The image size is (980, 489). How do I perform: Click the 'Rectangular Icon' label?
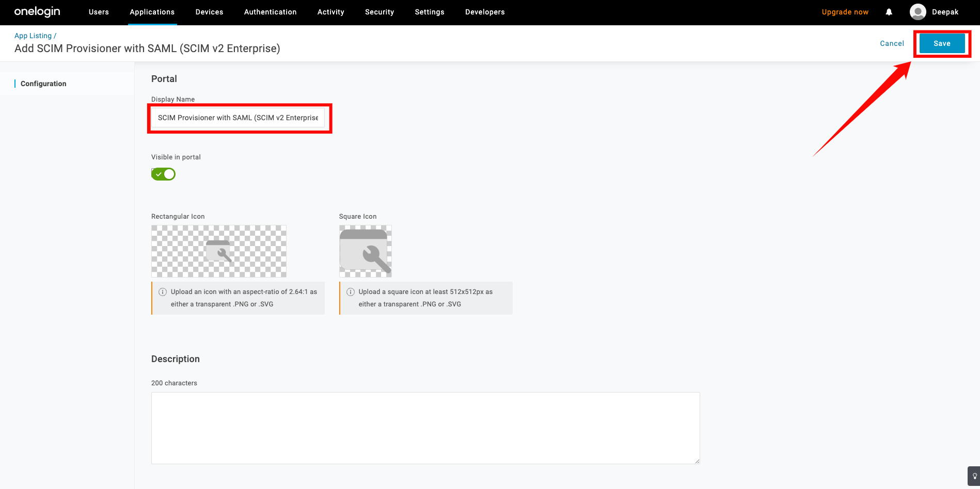(x=178, y=217)
